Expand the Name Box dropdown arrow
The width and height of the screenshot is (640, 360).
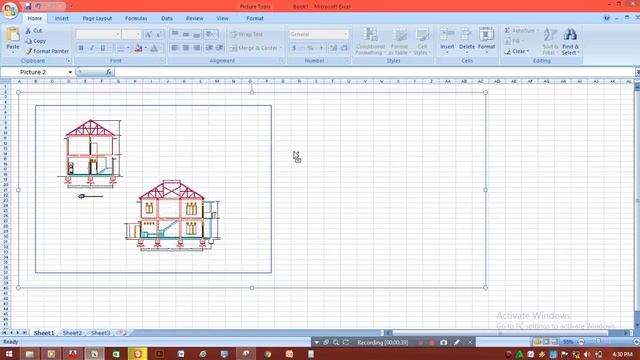(70, 72)
